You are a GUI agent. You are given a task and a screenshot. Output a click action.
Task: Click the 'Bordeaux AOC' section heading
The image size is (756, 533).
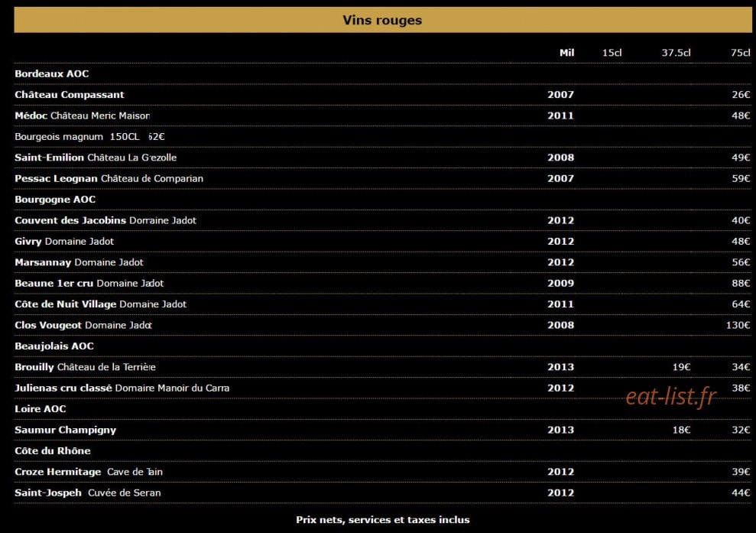pos(51,74)
